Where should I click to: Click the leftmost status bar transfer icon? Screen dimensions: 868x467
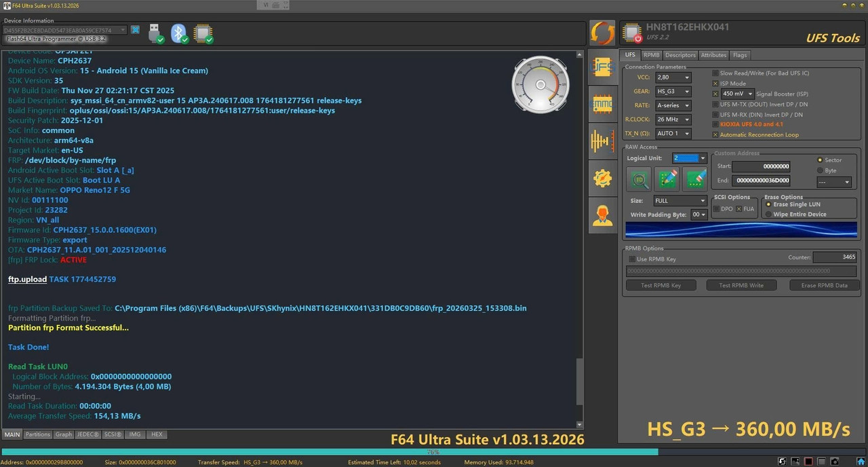[783, 462]
